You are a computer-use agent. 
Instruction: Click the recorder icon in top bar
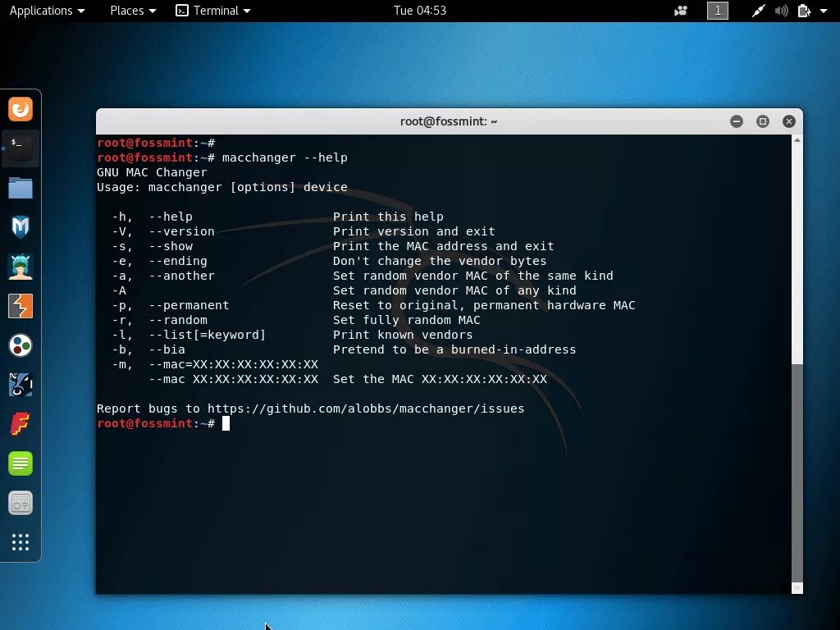click(681, 11)
